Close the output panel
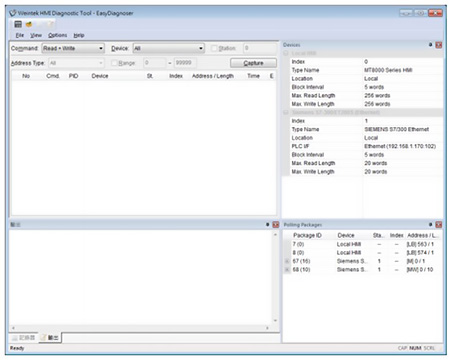This screenshot has height=364, width=450. click(276, 225)
